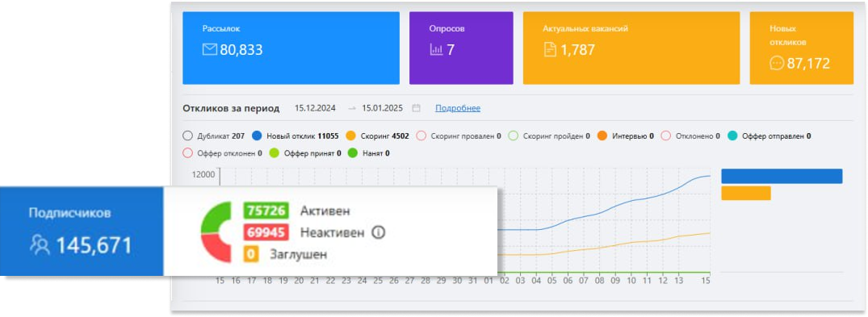The image size is (868, 317).
Task: Click the envelope icon in the Рассылок card
Action: pyautogui.click(x=209, y=50)
